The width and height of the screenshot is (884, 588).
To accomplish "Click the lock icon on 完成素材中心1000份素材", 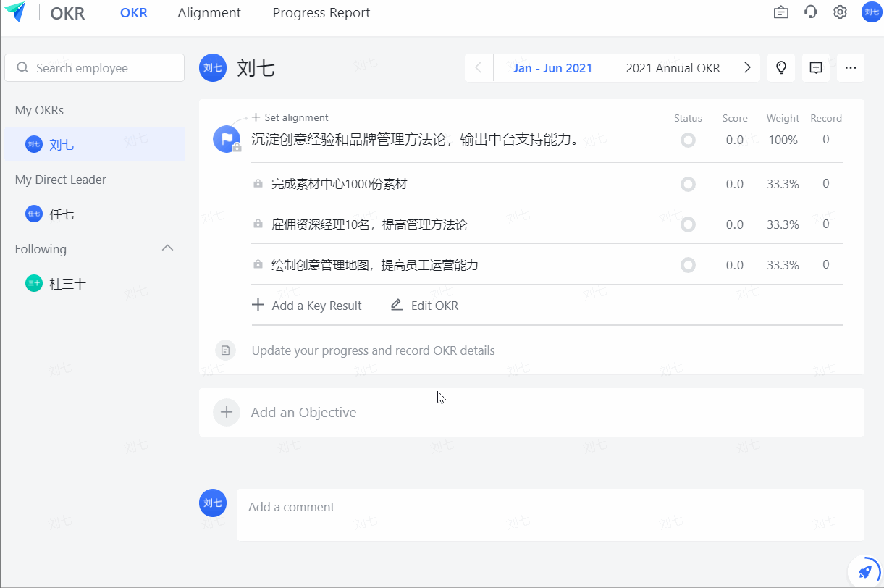I will tap(258, 184).
